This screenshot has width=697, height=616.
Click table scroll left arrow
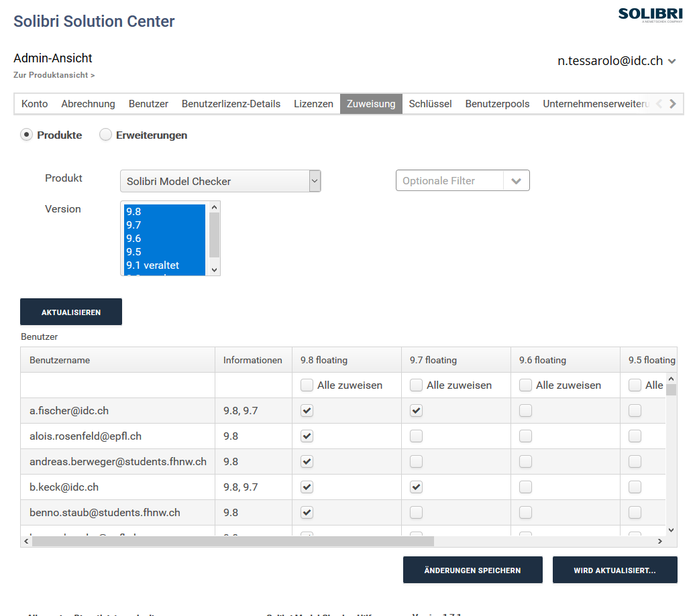[x=26, y=541]
